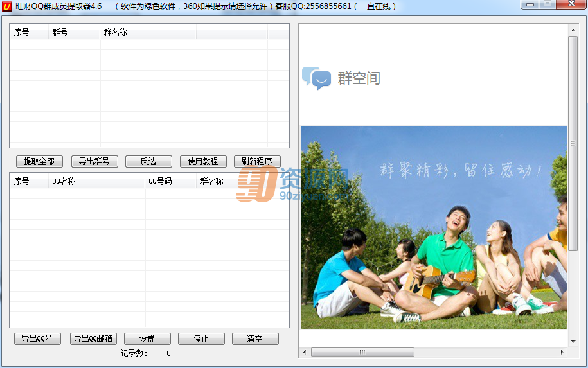
Task: Click the horizontal scrollbar left arrow
Action: [305, 352]
